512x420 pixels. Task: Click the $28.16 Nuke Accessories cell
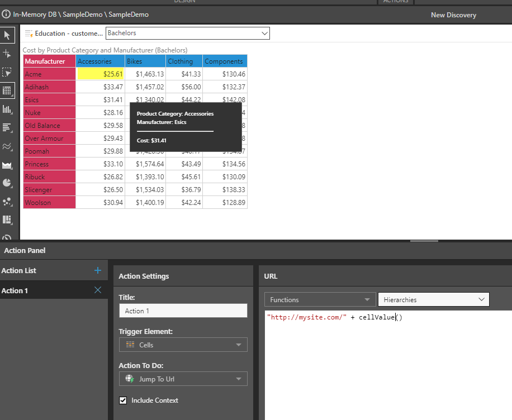coord(100,113)
